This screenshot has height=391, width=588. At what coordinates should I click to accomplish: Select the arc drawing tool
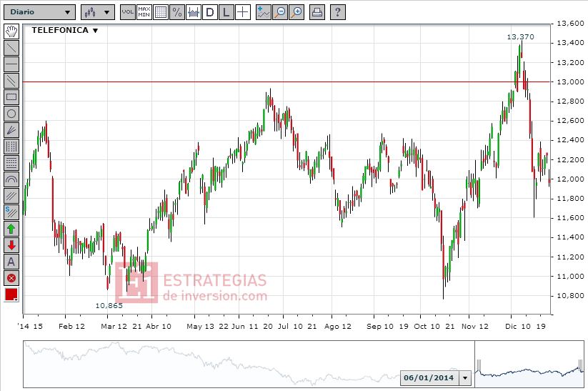(x=11, y=179)
